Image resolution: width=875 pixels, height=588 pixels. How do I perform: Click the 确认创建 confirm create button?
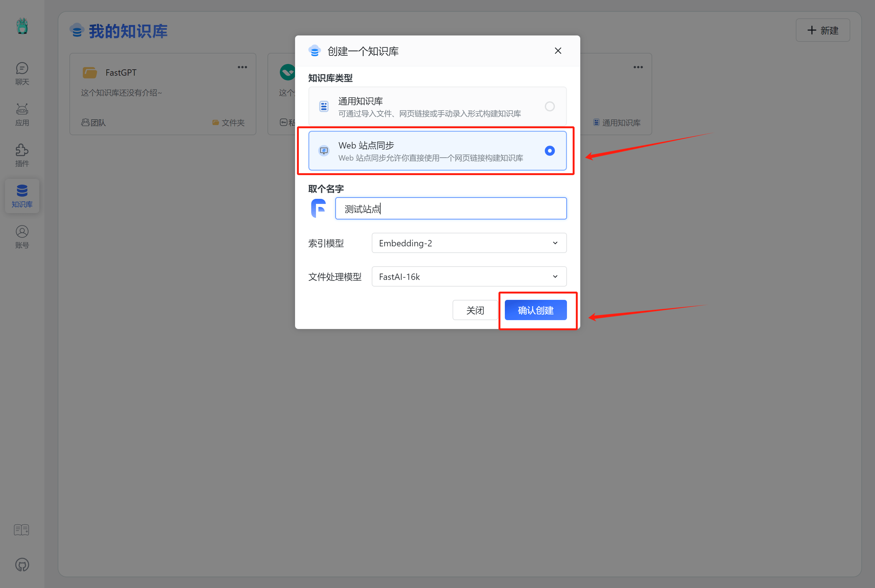(536, 310)
